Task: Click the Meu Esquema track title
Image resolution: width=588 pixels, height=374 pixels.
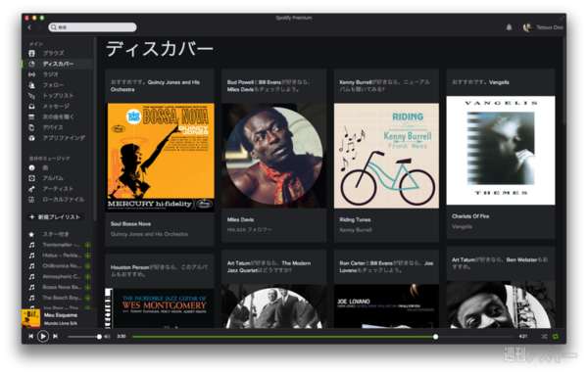Action: click(61, 315)
